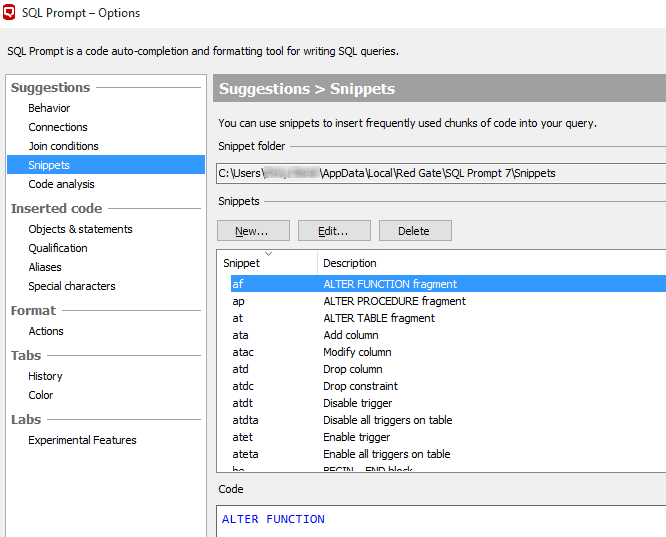Click the Delete snippet button
666x537 pixels.
pos(415,231)
